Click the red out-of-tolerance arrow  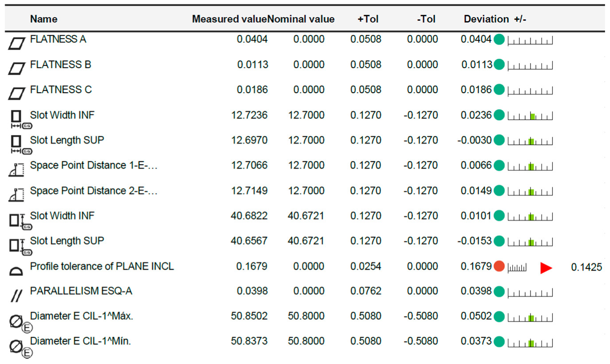[x=546, y=268]
